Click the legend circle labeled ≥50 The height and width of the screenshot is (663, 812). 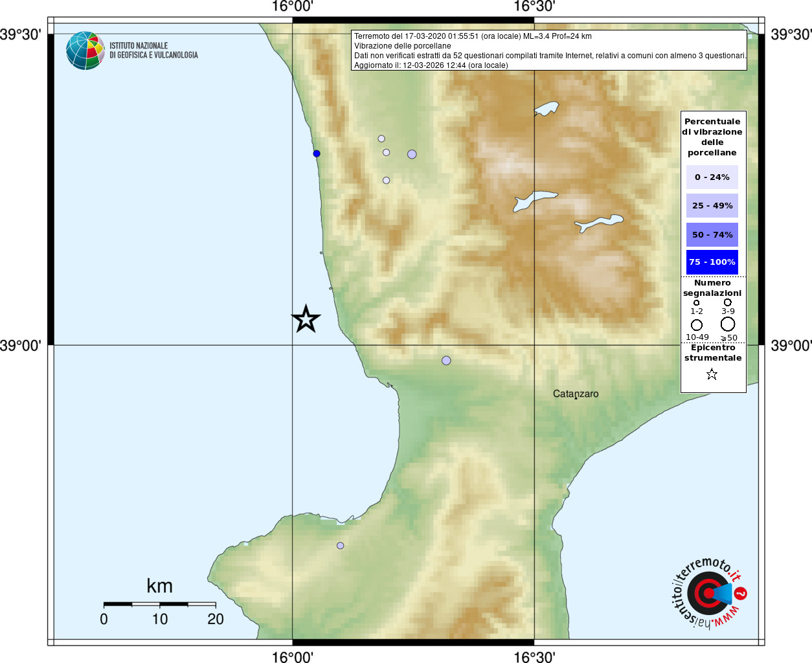tap(728, 324)
